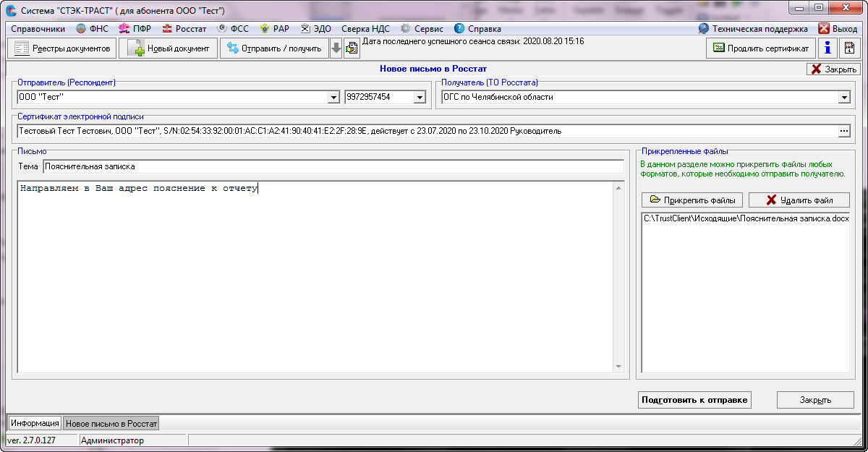Image resolution: width=868 pixels, height=452 pixels.
Task: Click the certificate ellipsis browse button
Action: 843,131
